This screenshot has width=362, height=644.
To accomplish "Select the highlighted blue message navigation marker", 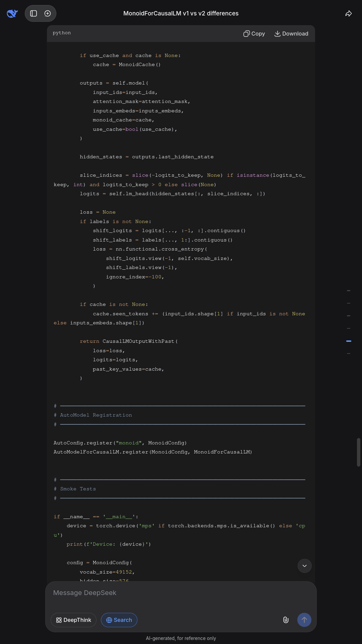I will point(349,341).
